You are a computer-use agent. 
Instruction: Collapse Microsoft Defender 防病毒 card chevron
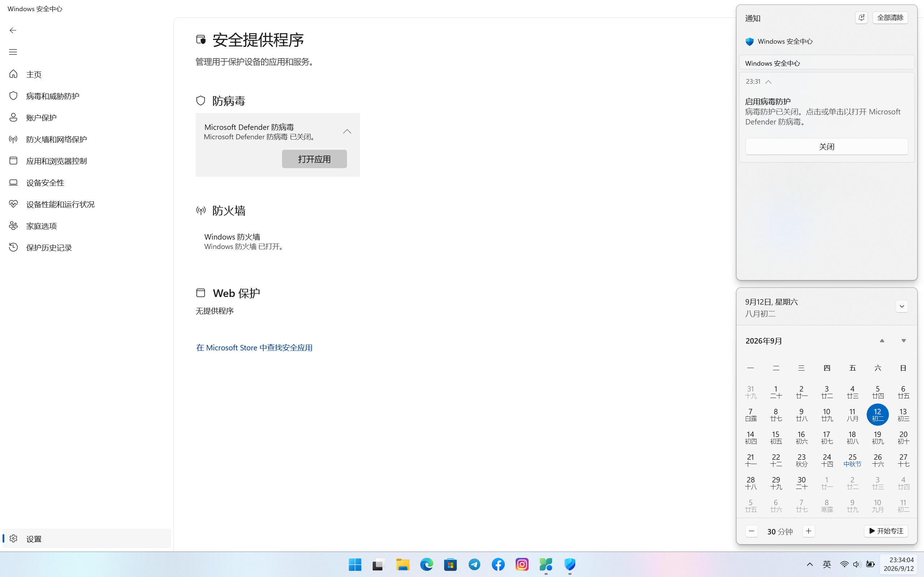347,132
